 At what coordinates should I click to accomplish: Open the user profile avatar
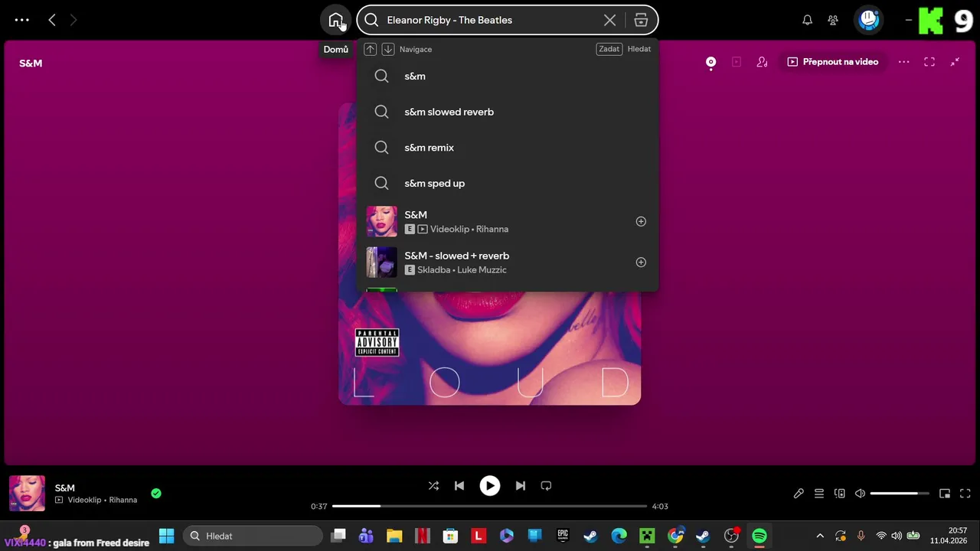(869, 20)
